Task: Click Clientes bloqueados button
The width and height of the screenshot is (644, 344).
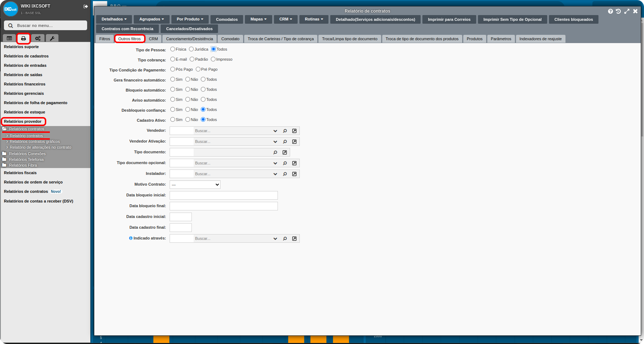Action: pyautogui.click(x=573, y=19)
